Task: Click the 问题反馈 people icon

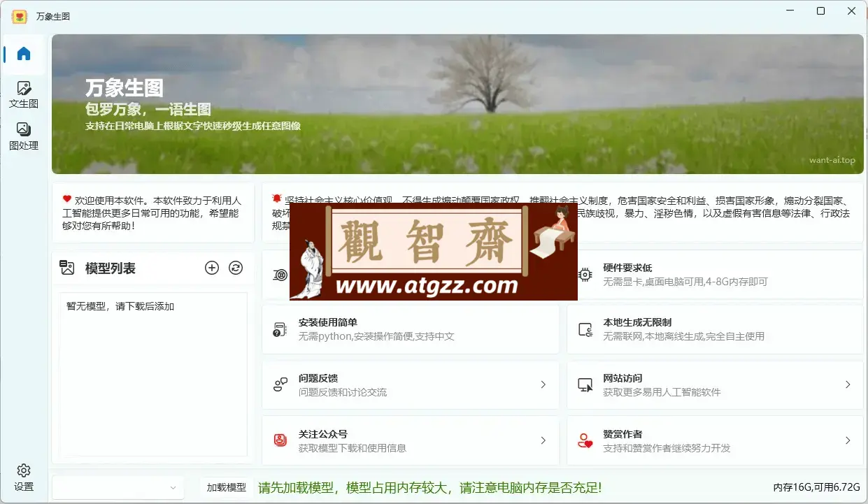Action: click(280, 384)
